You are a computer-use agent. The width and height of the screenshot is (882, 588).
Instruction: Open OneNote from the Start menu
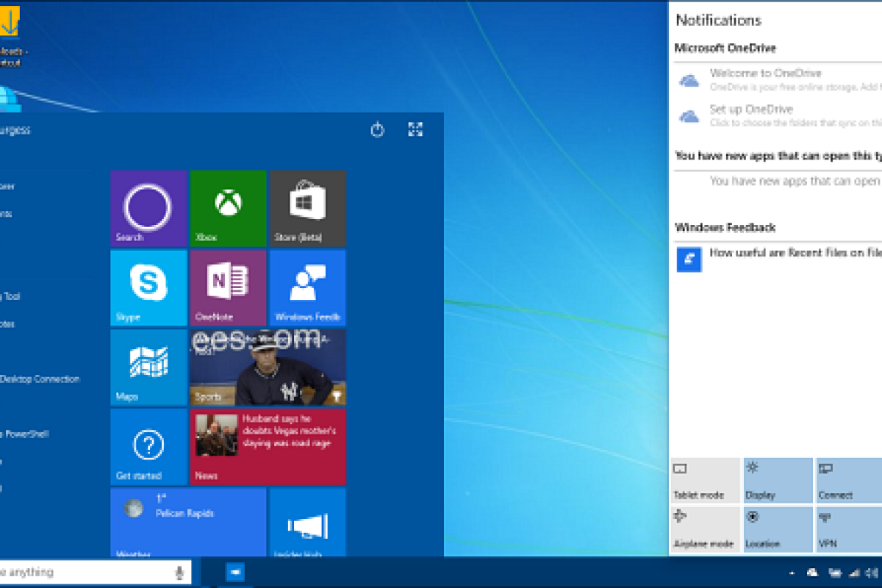(x=228, y=288)
